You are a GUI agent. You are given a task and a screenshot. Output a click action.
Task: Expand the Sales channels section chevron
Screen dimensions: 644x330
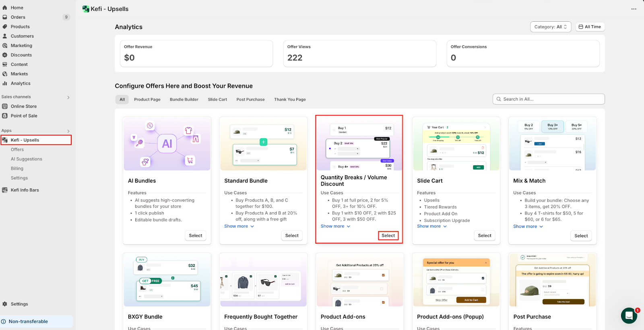click(68, 97)
